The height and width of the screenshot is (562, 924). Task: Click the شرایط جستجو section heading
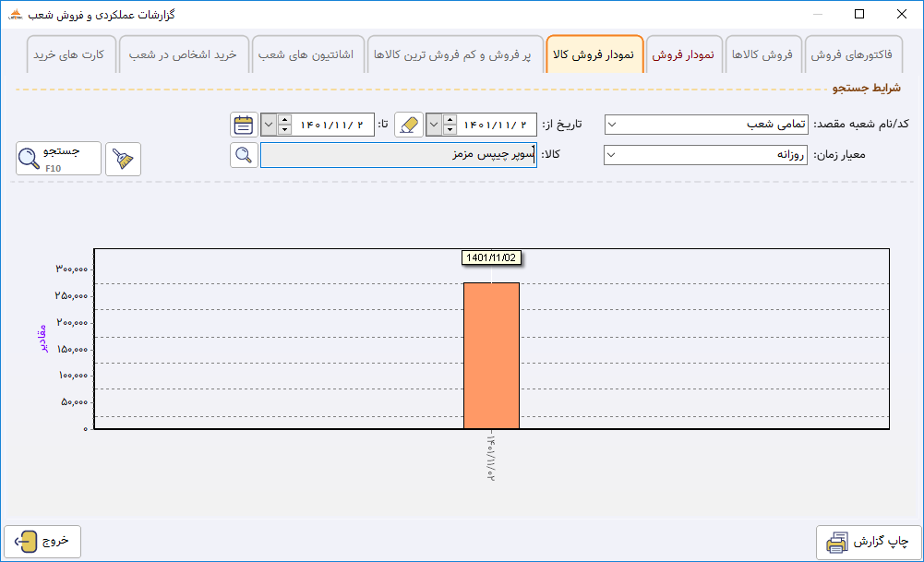pos(866,89)
